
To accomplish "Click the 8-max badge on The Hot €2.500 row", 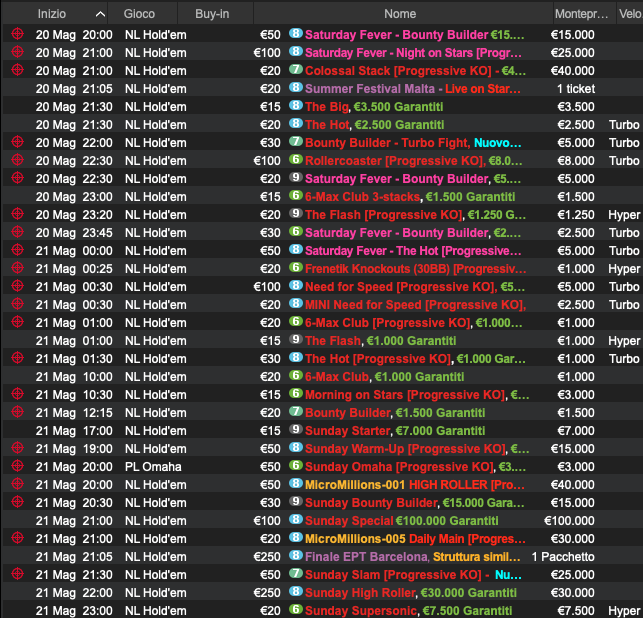I will coord(296,123).
